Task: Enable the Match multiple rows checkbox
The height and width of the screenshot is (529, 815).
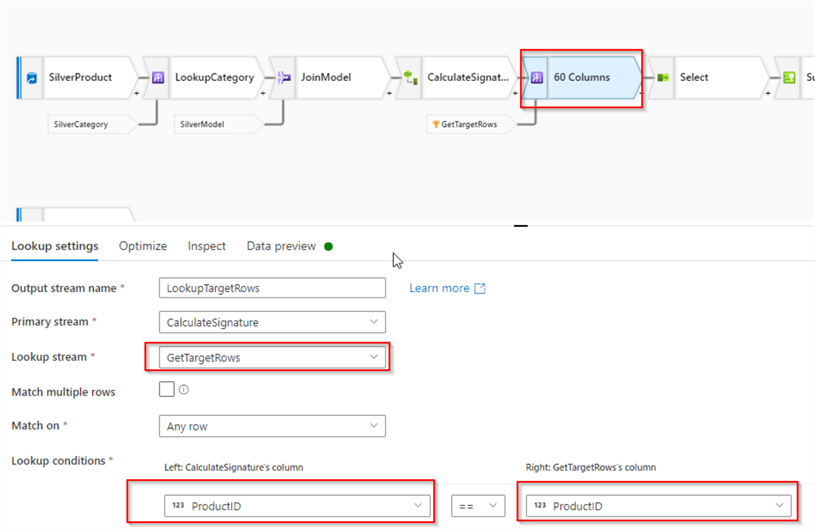Action: (x=167, y=390)
